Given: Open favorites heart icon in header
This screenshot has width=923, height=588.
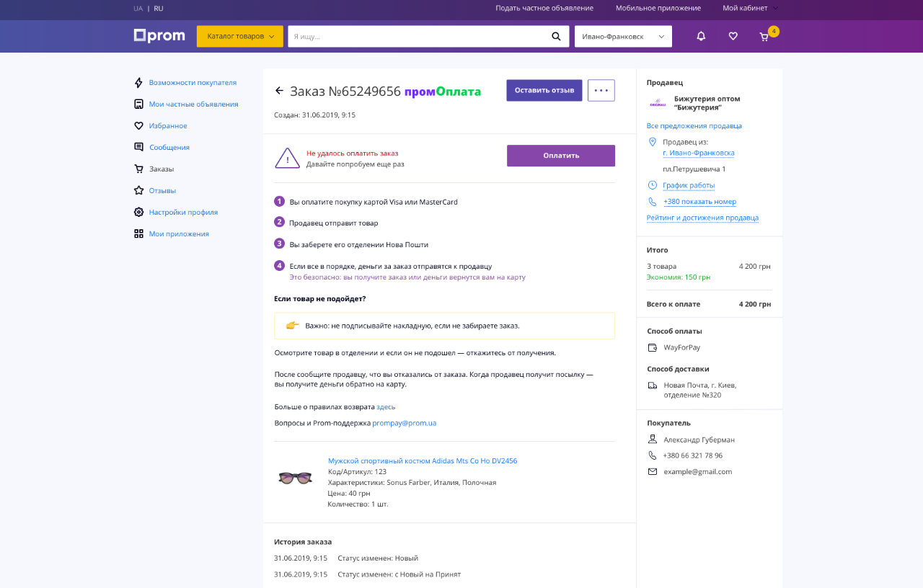Looking at the screenshot, I should coord(733,36).
